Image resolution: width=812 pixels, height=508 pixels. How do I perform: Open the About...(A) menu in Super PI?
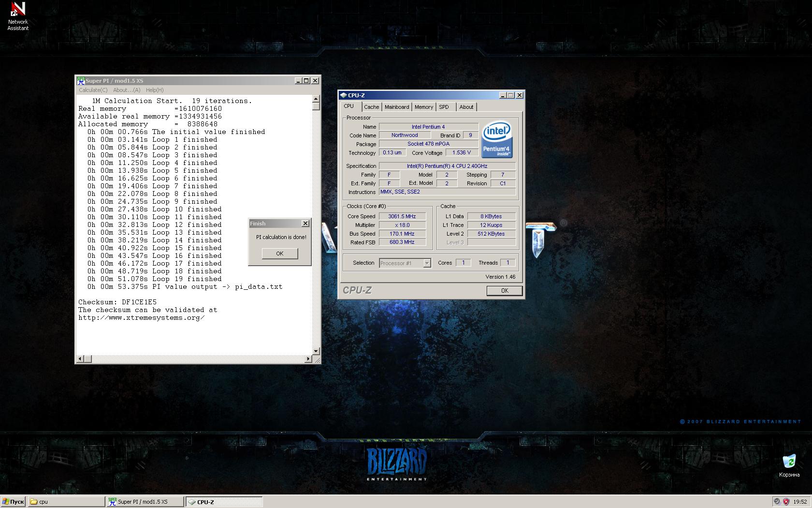tap(127, 90)
